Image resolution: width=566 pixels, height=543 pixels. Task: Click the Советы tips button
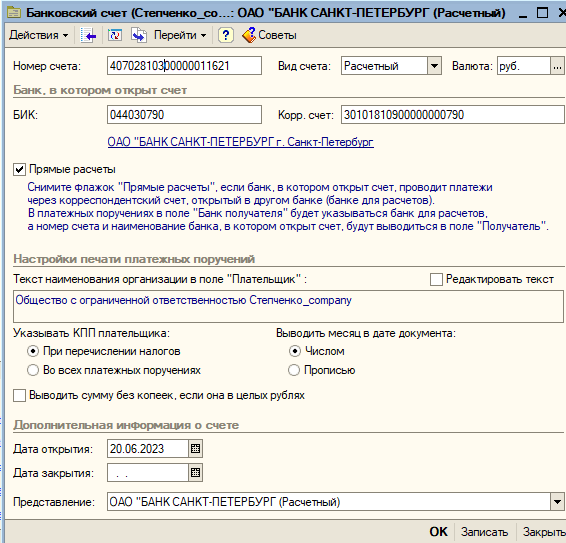click(269, 35)
